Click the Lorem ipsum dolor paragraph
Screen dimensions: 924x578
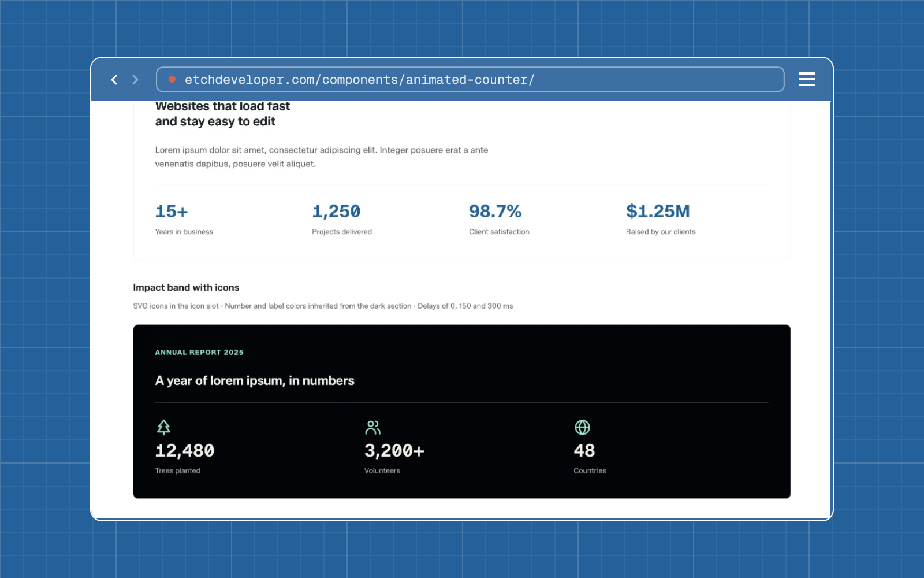(x=322, y=157)
